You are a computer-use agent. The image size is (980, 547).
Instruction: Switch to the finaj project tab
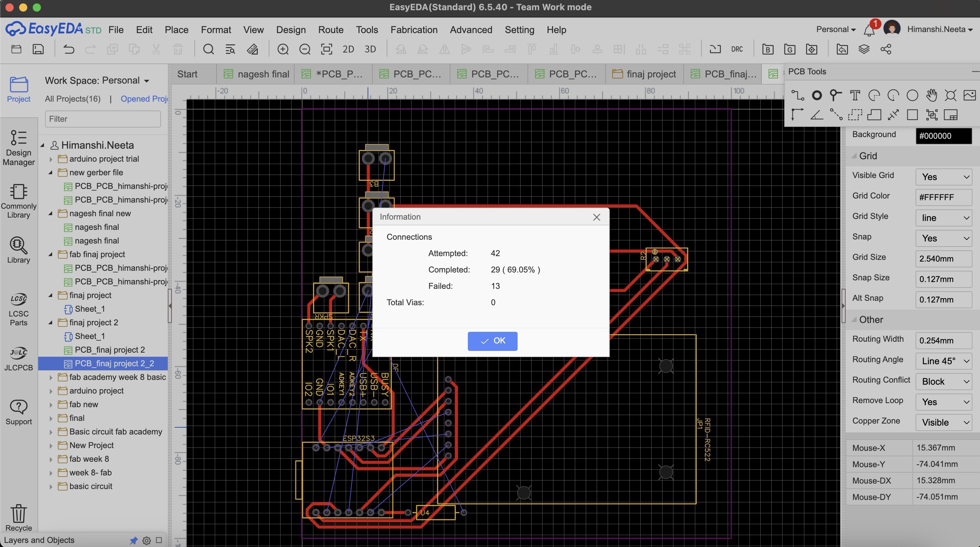(x=644, y=74)
